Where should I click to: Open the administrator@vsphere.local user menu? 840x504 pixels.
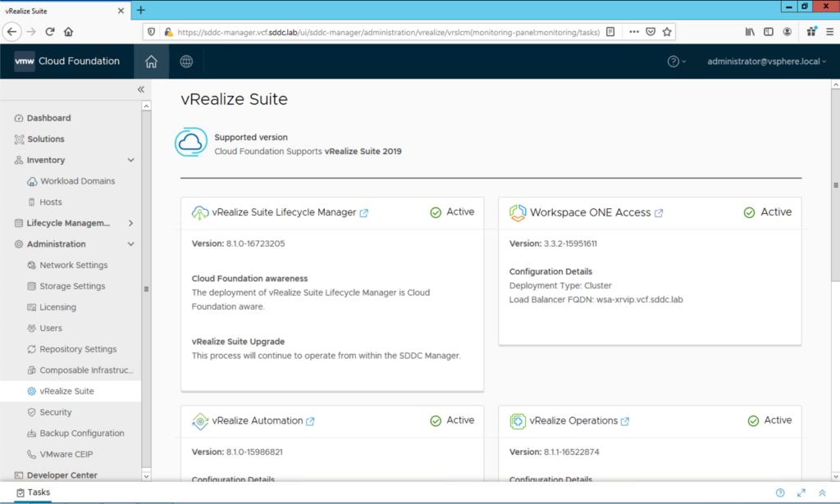(x=763, y=61)
